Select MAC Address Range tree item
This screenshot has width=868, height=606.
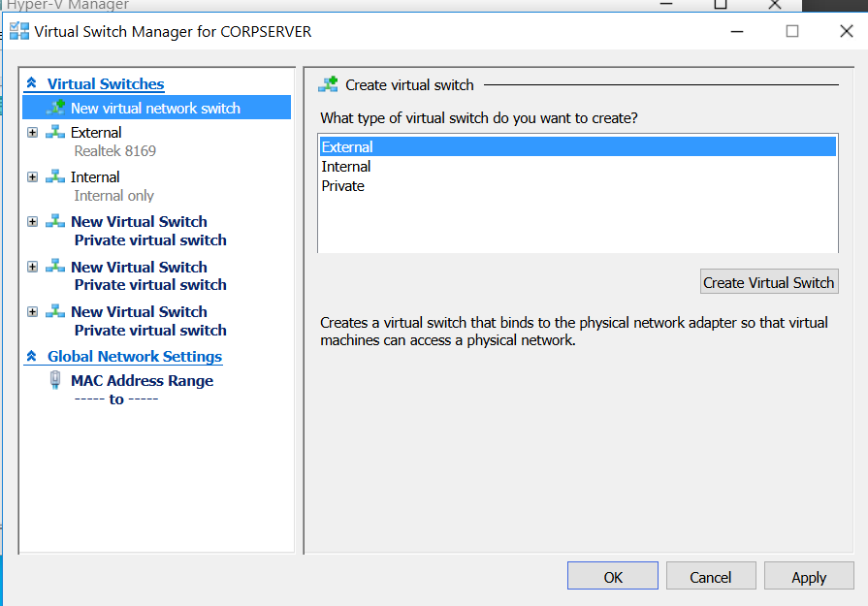[x=142, y=381]
